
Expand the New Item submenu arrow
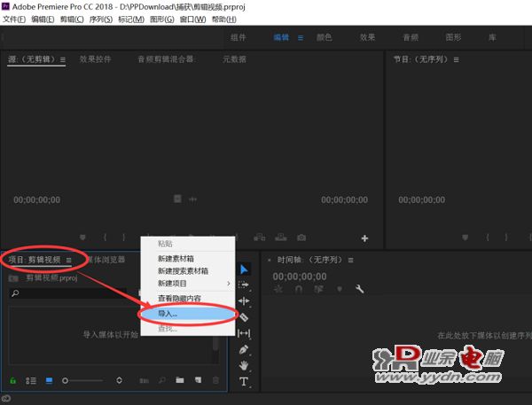pyautogui.click(x=229, y=284)
